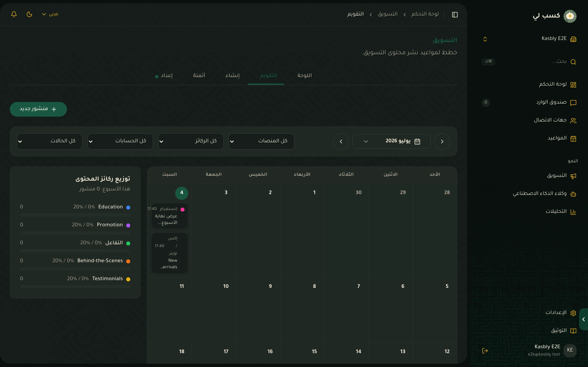Image resolution: width=588 pixels, height=367 pixels.
Task: Expand the كل المنصات dropdown
Action: [262, 141]
